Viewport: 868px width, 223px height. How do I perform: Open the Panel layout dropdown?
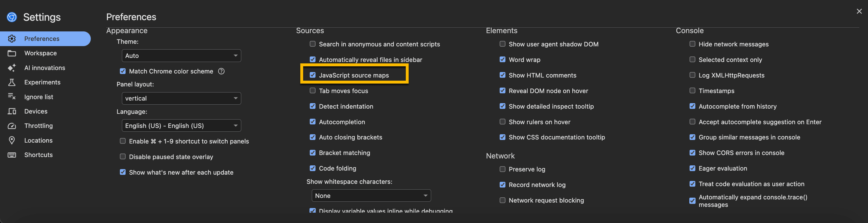click(x=181, y=98)
